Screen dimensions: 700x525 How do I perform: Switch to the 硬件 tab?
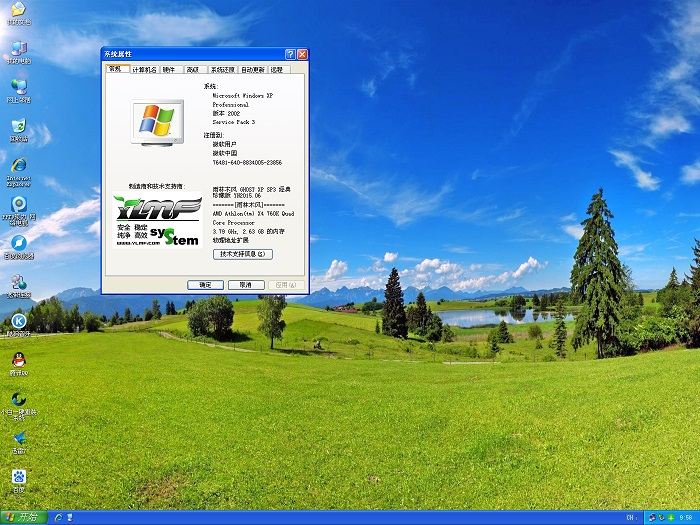(x=169, y=70)
